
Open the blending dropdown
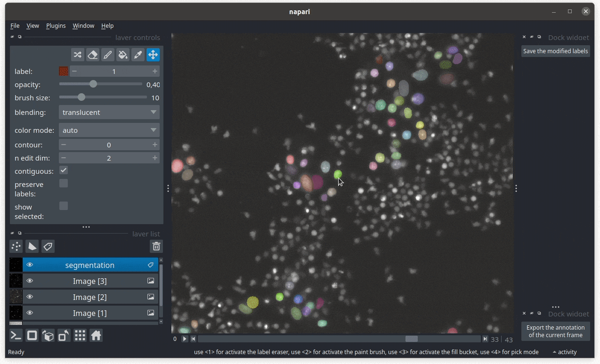(x=109, y=113)
